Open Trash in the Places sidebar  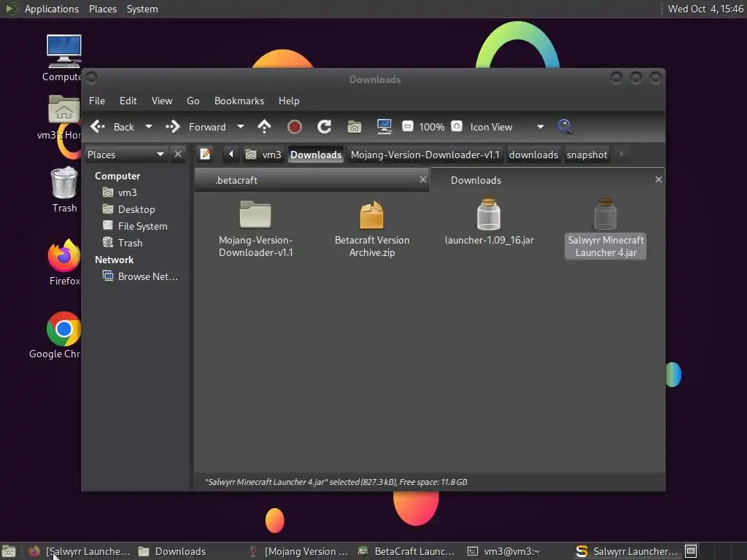(x=123, y=243)
